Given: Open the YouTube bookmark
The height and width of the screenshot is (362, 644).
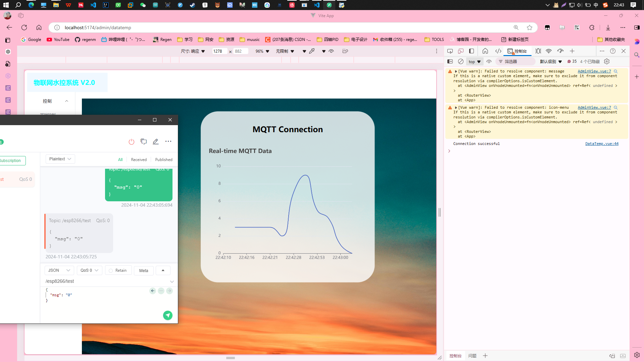Looking at the screenshot, I should [58, 40].
